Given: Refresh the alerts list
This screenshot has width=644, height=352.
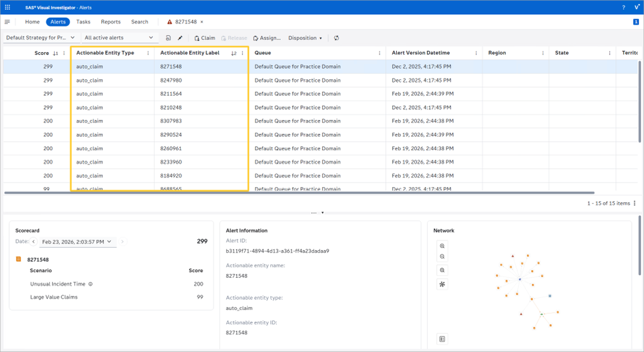Looking at the screenshot, I should click(336, 38).
